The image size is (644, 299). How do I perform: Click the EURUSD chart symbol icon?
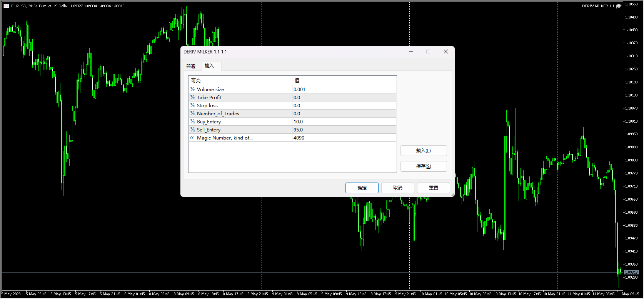pos(6,6)
